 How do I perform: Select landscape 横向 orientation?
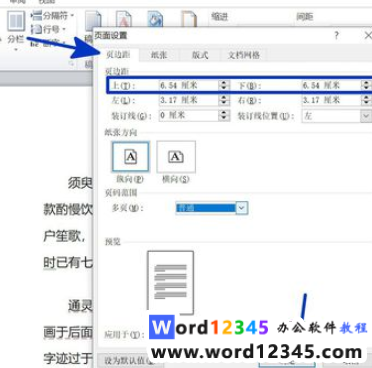[176, 157]
